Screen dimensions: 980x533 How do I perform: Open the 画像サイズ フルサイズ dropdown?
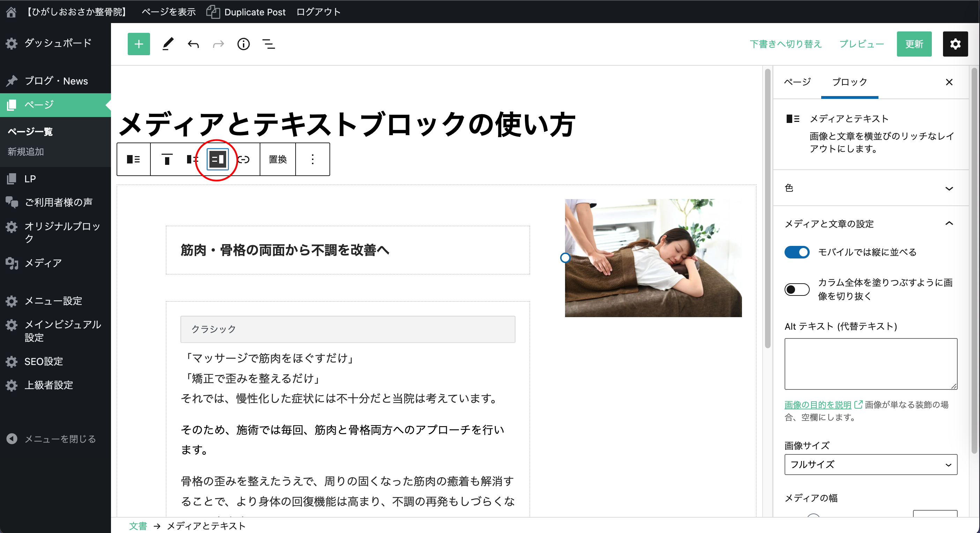click(870, 465)
